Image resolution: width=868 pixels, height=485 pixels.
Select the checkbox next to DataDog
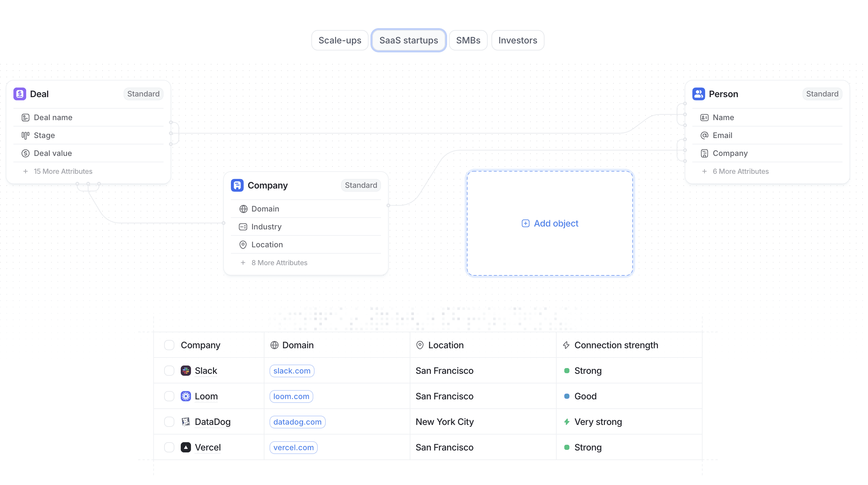click(169, 422)
